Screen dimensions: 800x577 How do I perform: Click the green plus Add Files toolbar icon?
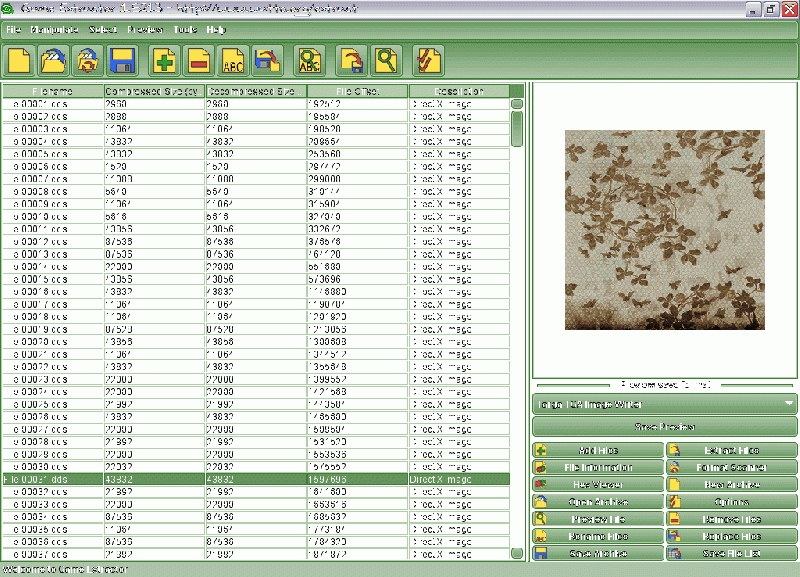(x=165, y=61)
